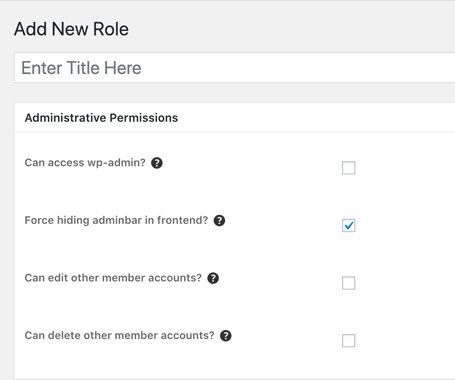Click the 'Can access wp-admin?' label
The image size is (455, 380).
coord(85,163)
